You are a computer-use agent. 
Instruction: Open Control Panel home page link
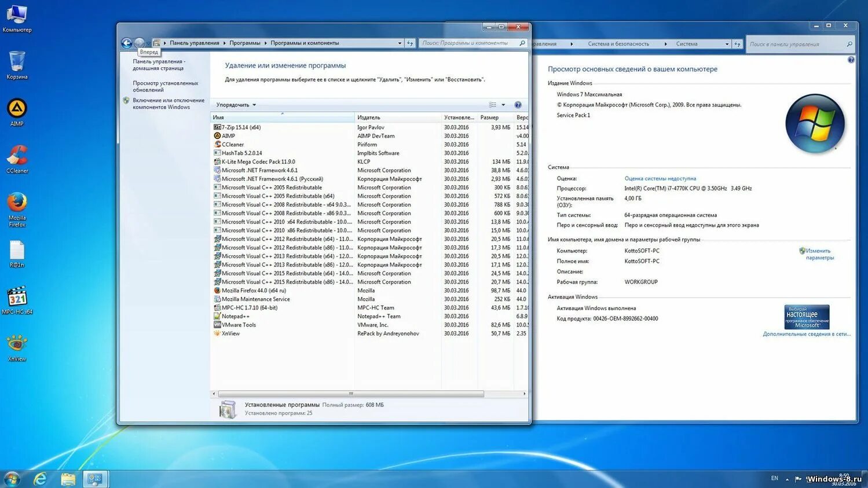159,65
